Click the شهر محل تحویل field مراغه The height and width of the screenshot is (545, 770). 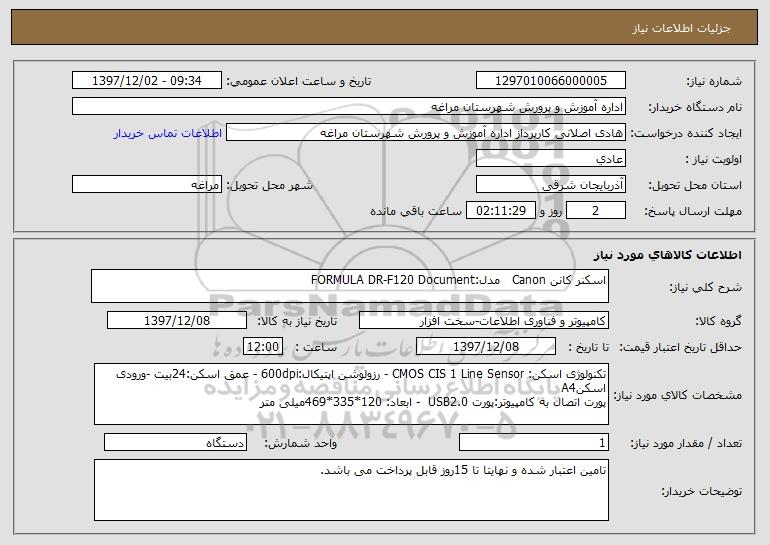[148, 185]
